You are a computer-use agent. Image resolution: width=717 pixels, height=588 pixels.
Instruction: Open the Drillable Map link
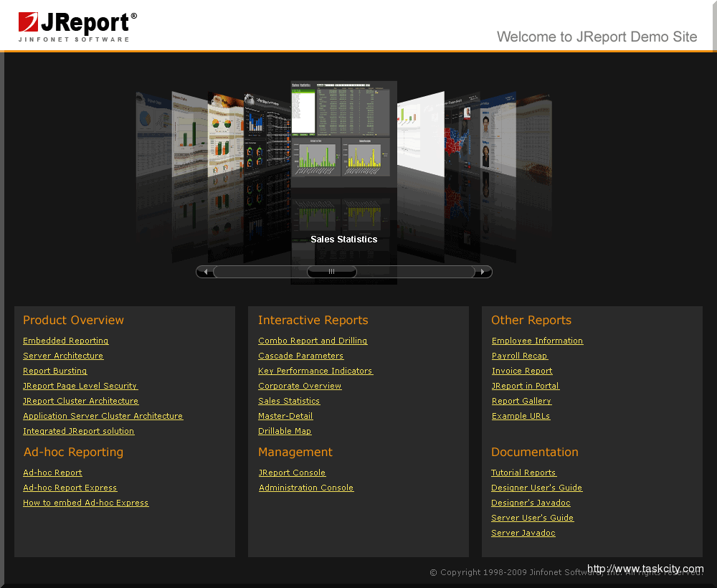coord(285,431)
